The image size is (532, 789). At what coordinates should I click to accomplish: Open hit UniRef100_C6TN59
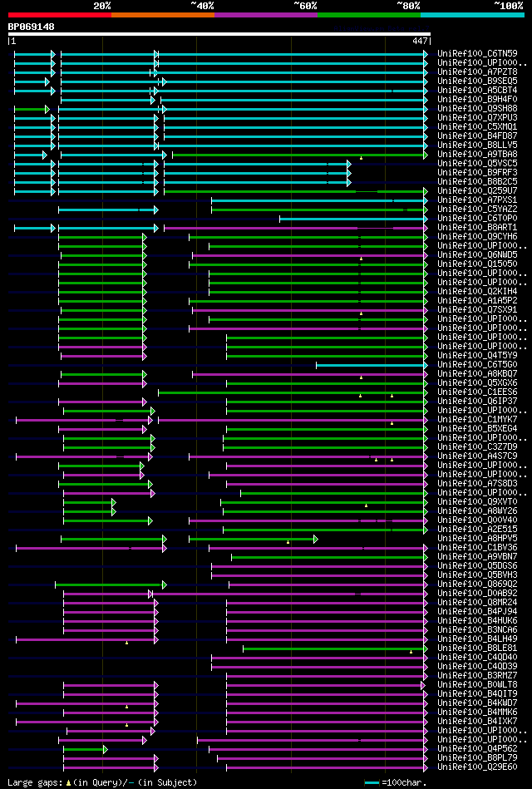[477, 53]
